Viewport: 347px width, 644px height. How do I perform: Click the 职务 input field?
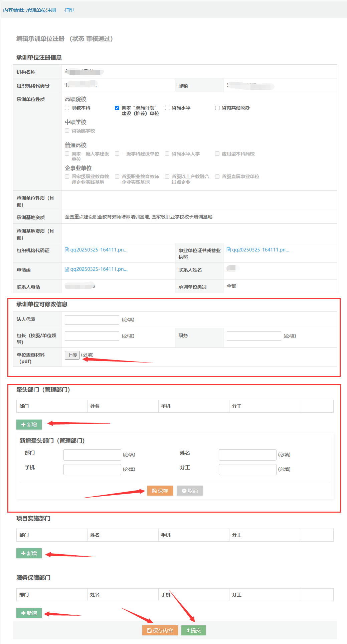click(x=253, y=336)
